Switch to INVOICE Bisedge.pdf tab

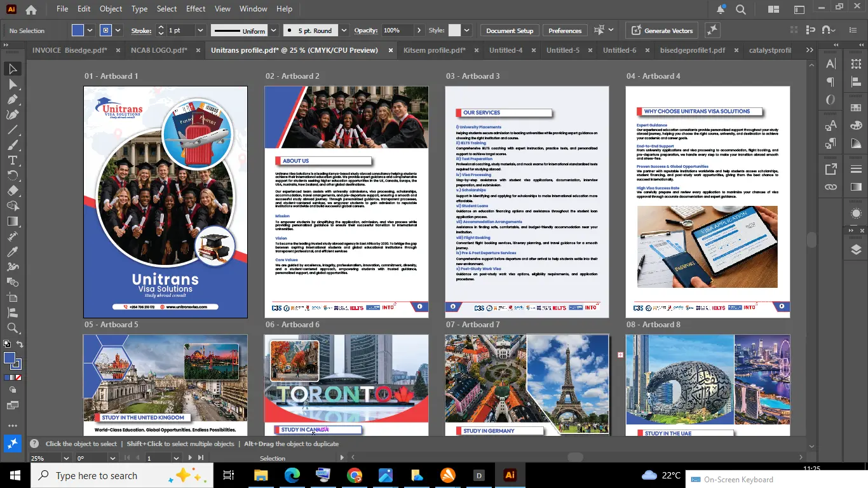point(69,50)
